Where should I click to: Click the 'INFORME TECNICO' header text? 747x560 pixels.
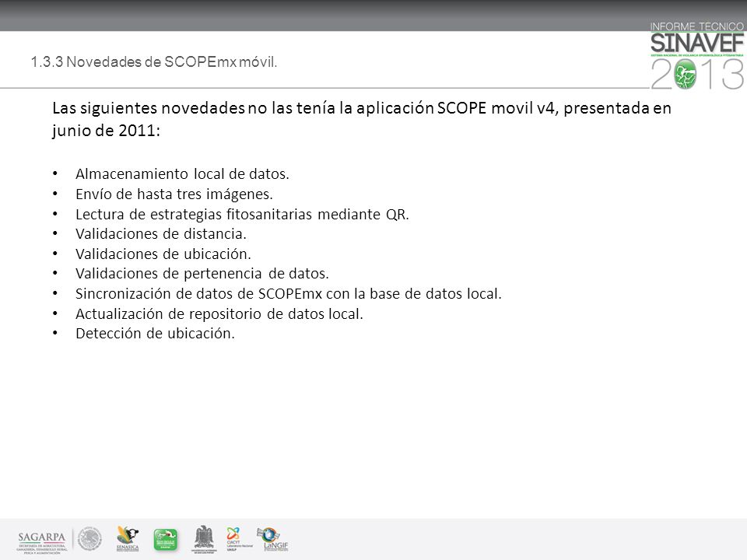(696, 26)
